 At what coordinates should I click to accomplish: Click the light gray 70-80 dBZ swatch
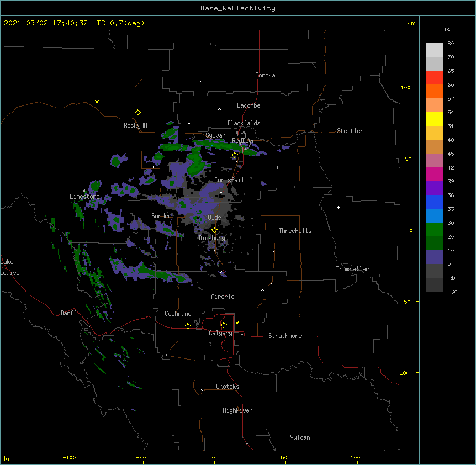434,50
